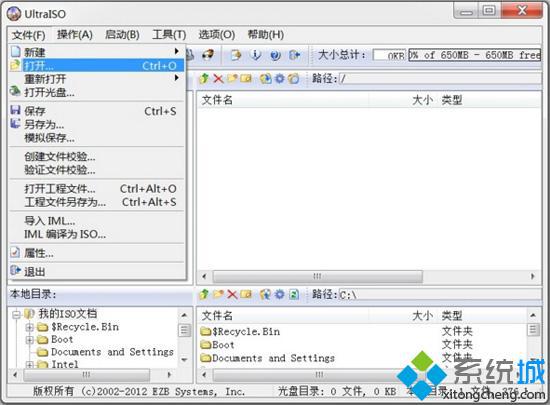The width and height of the screenshot is (550, 405).
Task: Click the ISO pane 路径 field showing /
Action: coord(440,79)
